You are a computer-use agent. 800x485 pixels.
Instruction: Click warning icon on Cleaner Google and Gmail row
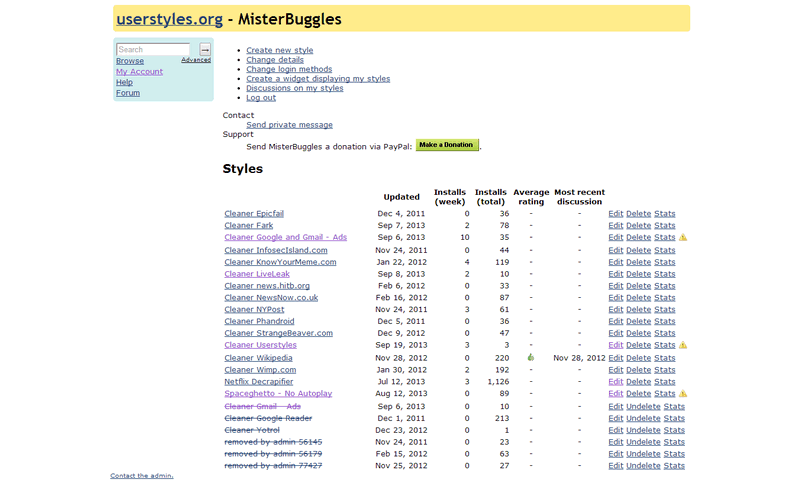pos(683,237)
